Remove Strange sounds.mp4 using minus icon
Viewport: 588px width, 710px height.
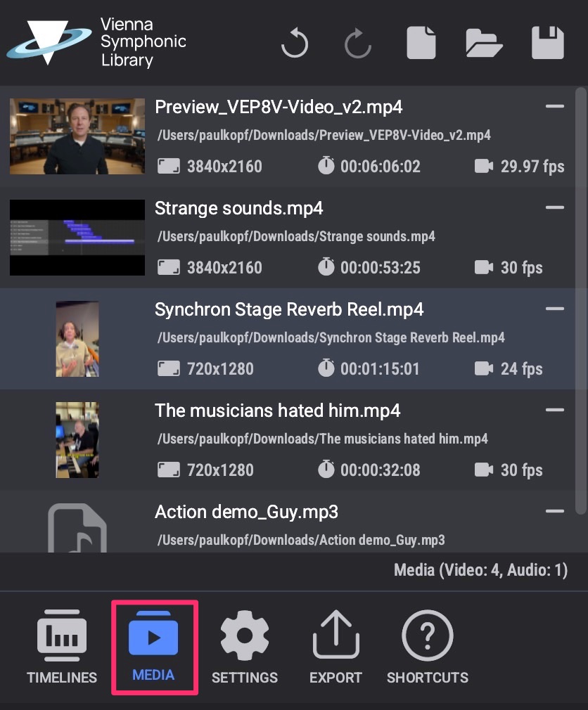coord(555,208)
